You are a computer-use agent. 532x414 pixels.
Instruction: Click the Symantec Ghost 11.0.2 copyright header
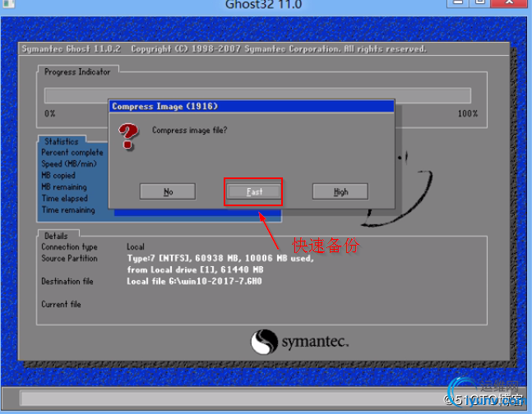coord(224,49)
